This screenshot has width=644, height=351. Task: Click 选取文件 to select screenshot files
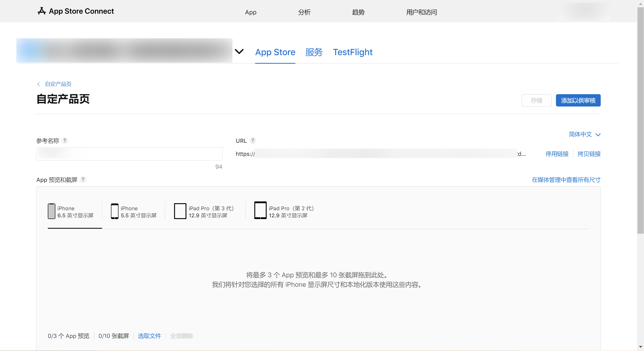150,335
